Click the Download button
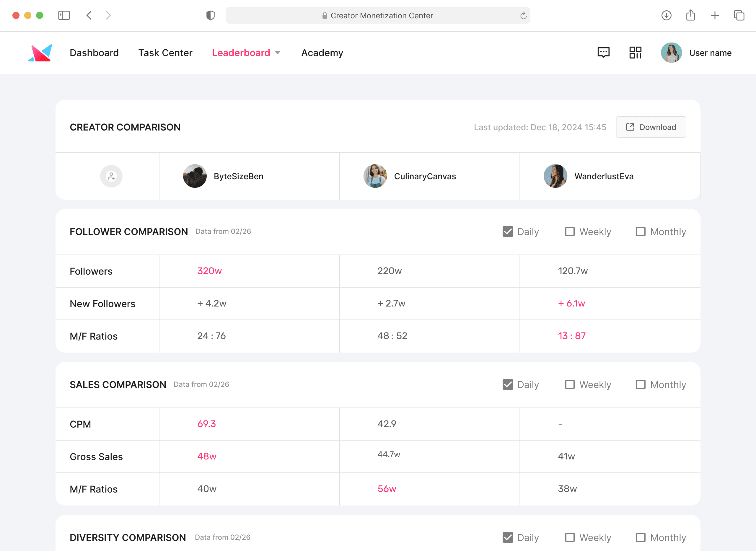The height and width of the screenshot is (551, 756). click(651, 127)
